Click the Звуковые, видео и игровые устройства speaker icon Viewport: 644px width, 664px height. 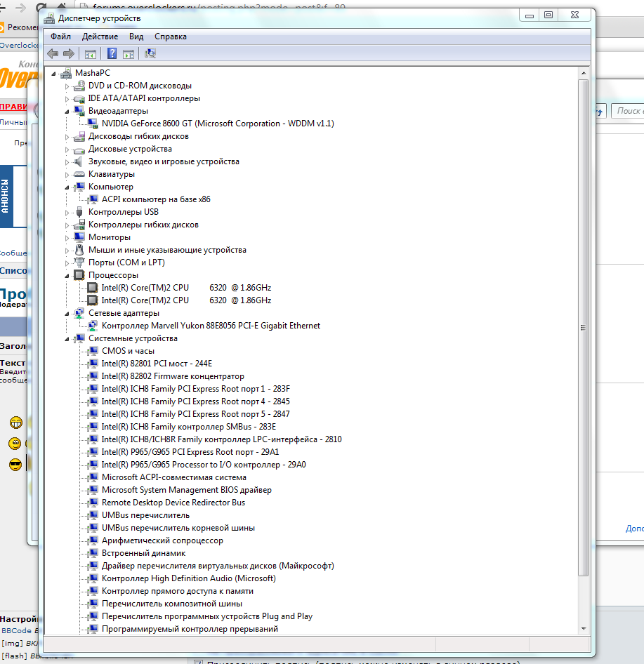[78, 161]
